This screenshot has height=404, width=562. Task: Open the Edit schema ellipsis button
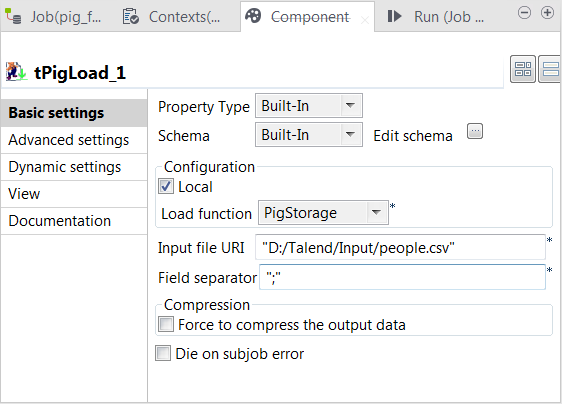[475, 131]
